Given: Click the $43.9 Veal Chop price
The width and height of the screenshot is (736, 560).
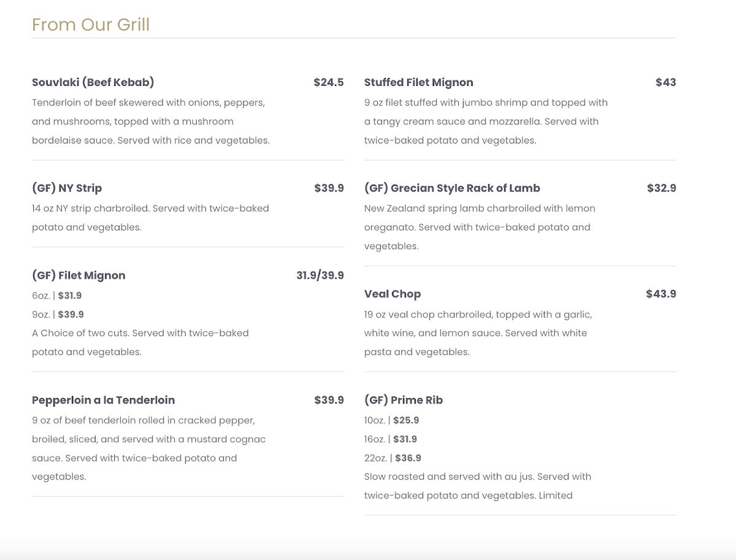Looking at the screenshot, I should (661, 294).
